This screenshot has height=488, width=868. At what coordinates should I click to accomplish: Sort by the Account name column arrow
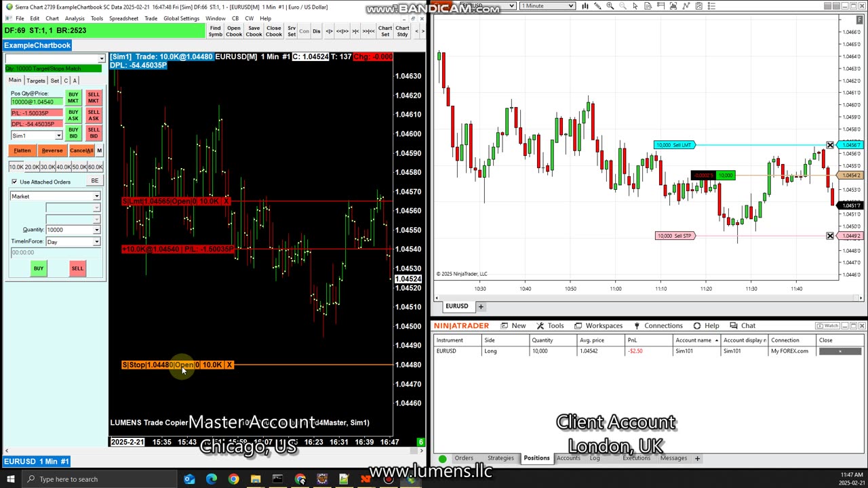(x=716, y=340)
